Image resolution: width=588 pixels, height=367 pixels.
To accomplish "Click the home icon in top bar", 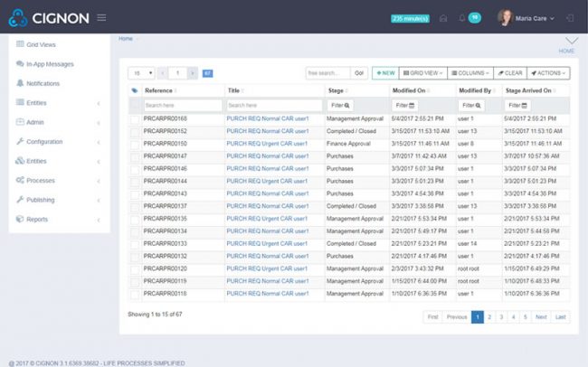I will [x=443, y=17].
